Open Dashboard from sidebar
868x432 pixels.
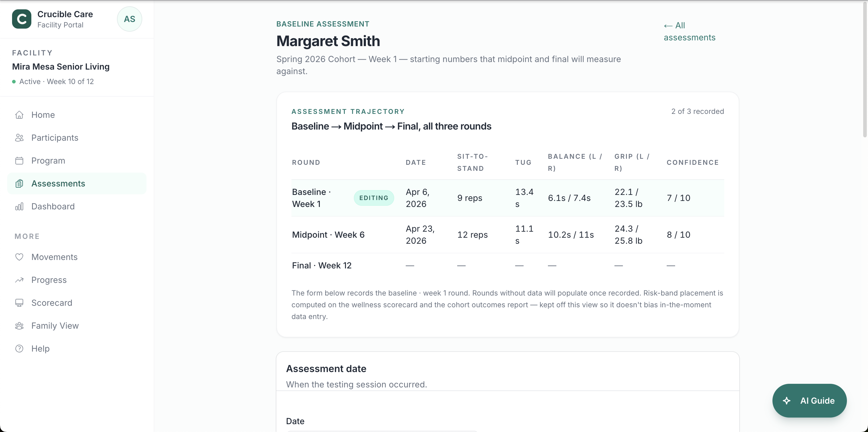point(77,206)
